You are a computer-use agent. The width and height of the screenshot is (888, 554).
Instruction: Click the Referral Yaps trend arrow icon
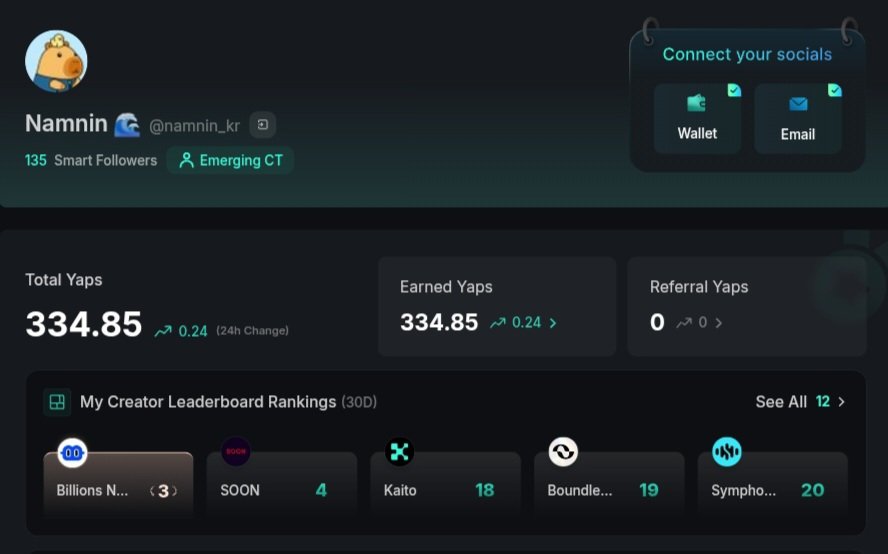[x=684, y=323]
